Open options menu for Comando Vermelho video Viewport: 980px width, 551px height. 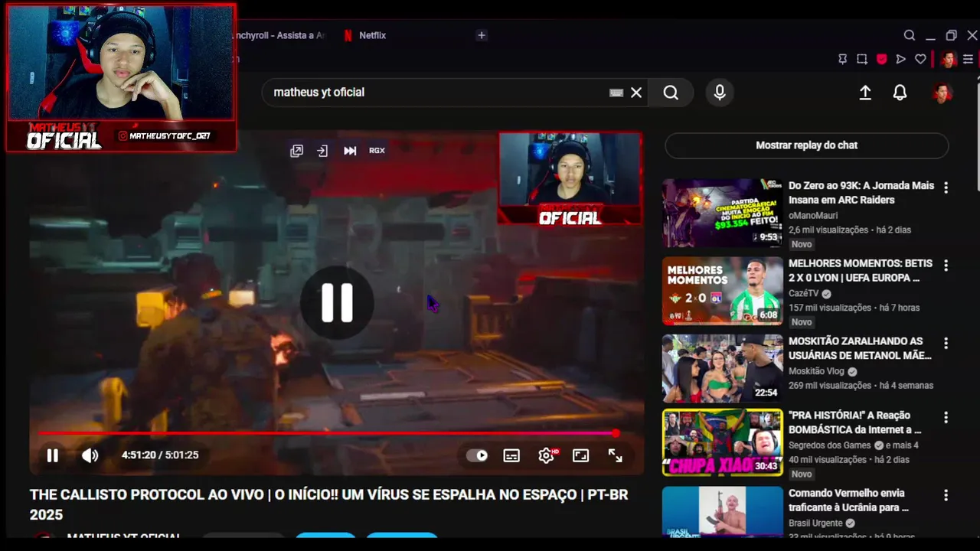(x=946, y=495)
